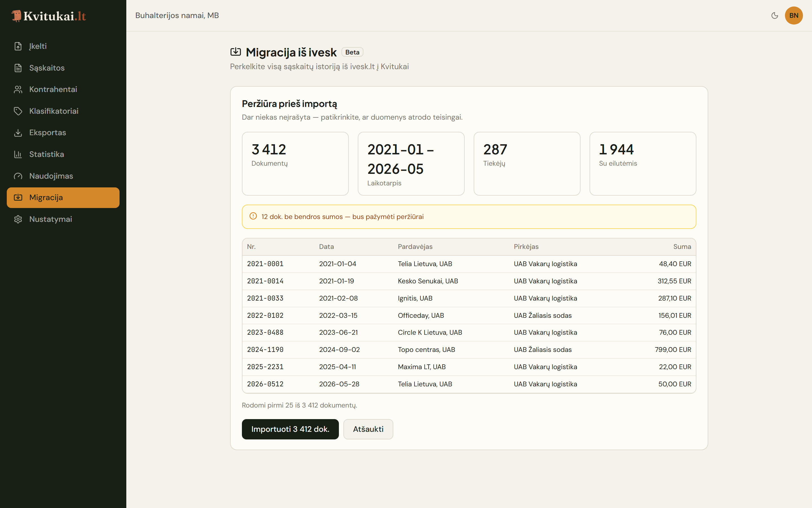Open the Eksportas page

pos(63,133)
